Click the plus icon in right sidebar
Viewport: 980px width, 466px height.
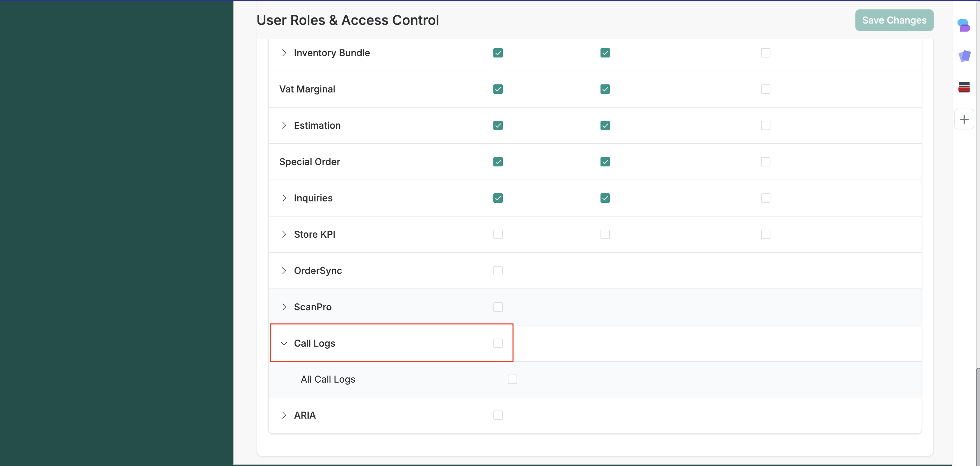(964, 120)
